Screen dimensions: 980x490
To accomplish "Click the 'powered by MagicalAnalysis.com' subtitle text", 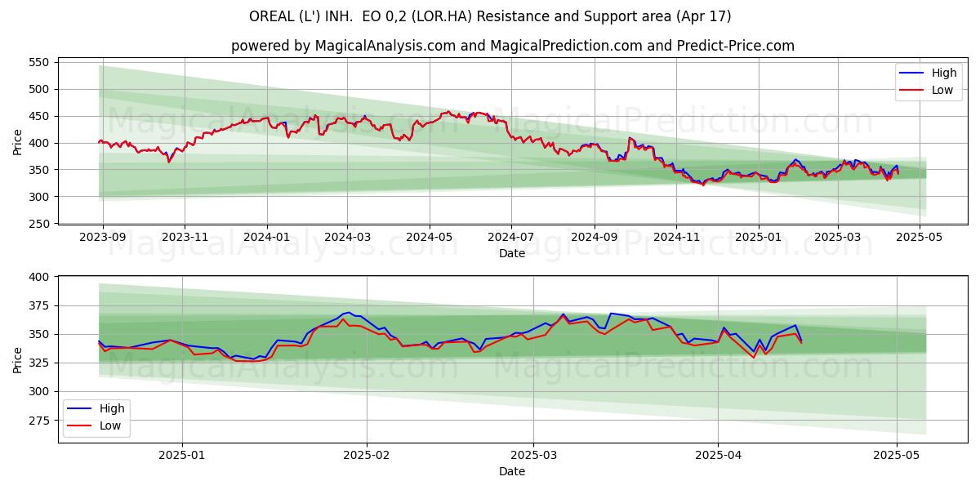I will [512, 46].
